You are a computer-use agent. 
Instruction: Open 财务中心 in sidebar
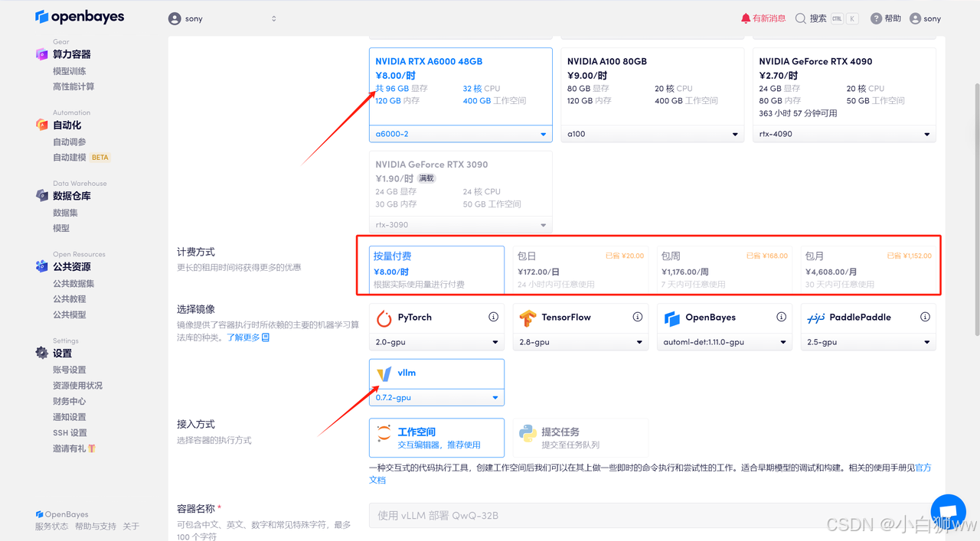[69, 401]
